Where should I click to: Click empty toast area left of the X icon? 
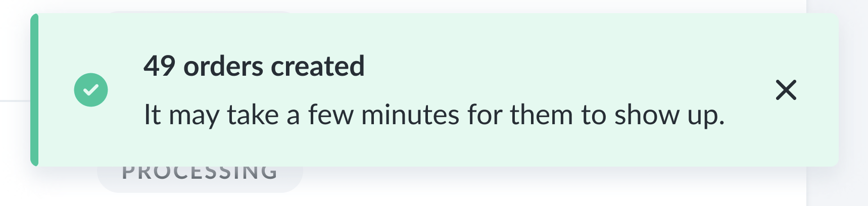pos(748,90)
